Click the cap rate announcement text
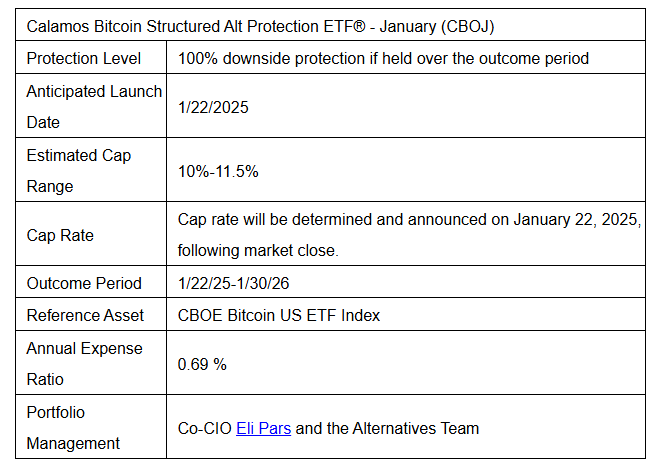 pos(409,234)
